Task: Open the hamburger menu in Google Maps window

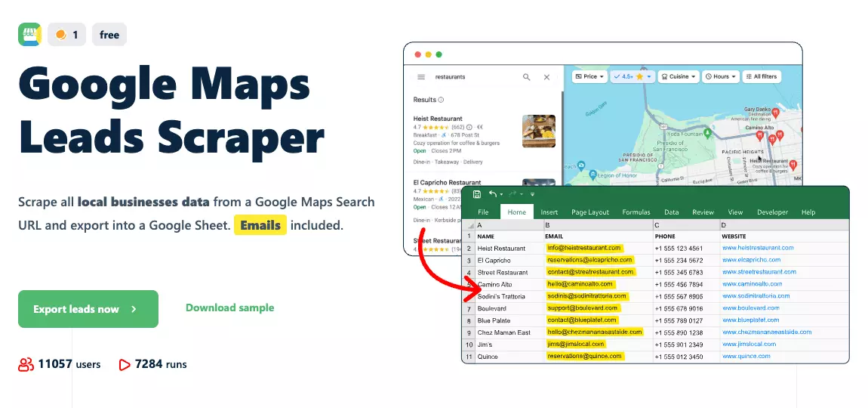Action: (421, 77)
